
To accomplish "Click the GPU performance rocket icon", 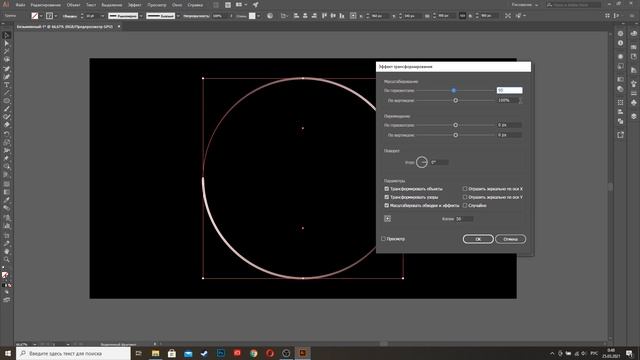I will pyautogui.click(x=256, y=5).
